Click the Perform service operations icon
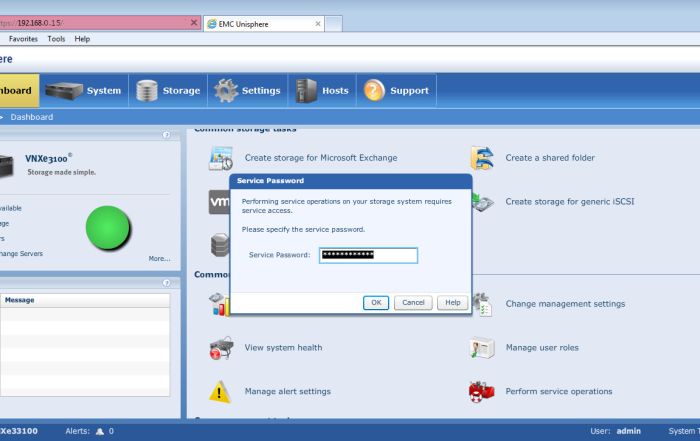700x441 pixels. pos(481,391)
